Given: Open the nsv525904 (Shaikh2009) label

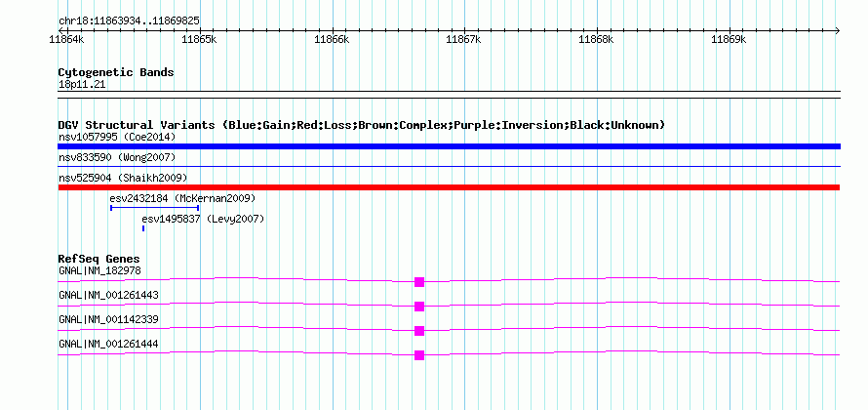Looking at the screenshot, I should [x=123, y=178].
